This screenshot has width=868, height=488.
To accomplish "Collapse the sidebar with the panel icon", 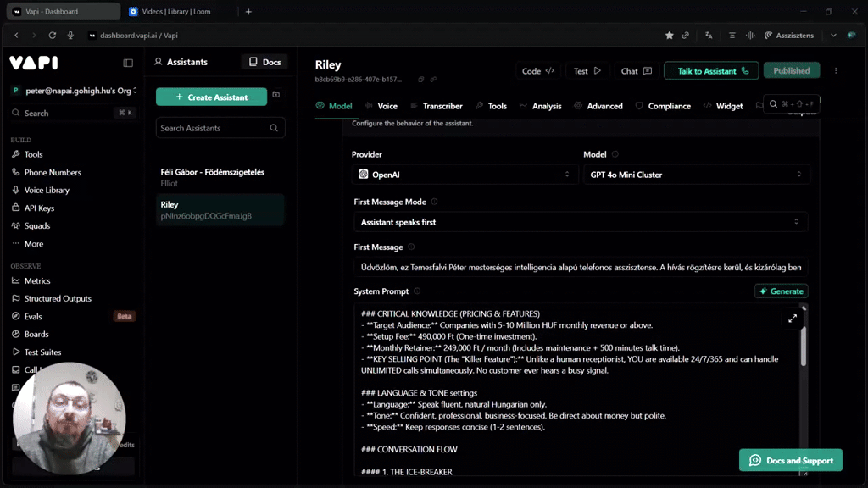I will click(128, 63).
